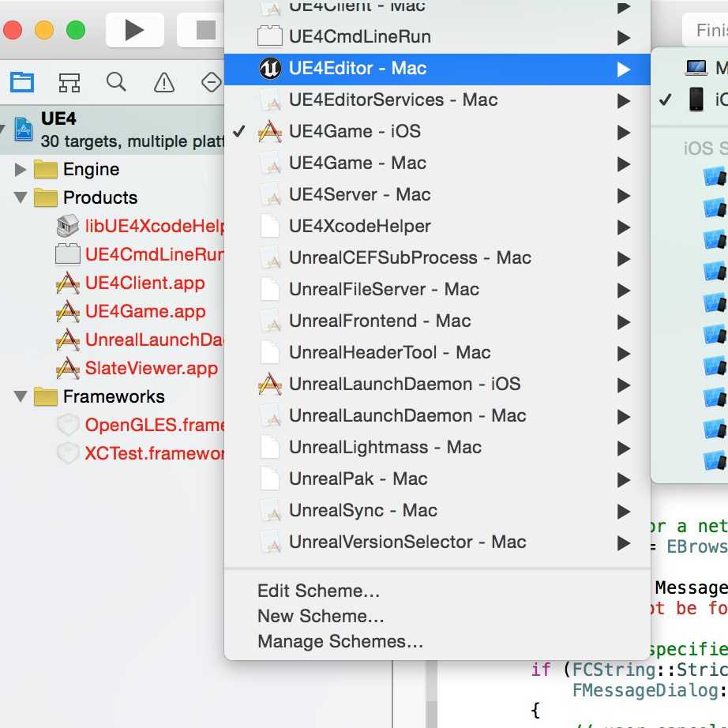
Task: Collapse the Products folder
Action: click(21, 197)
